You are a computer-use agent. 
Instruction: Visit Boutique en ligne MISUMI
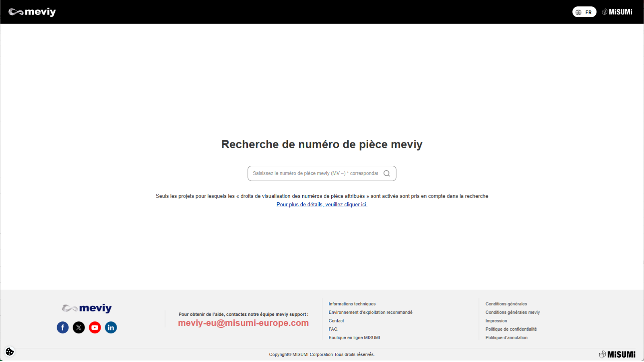pos(354,338)
